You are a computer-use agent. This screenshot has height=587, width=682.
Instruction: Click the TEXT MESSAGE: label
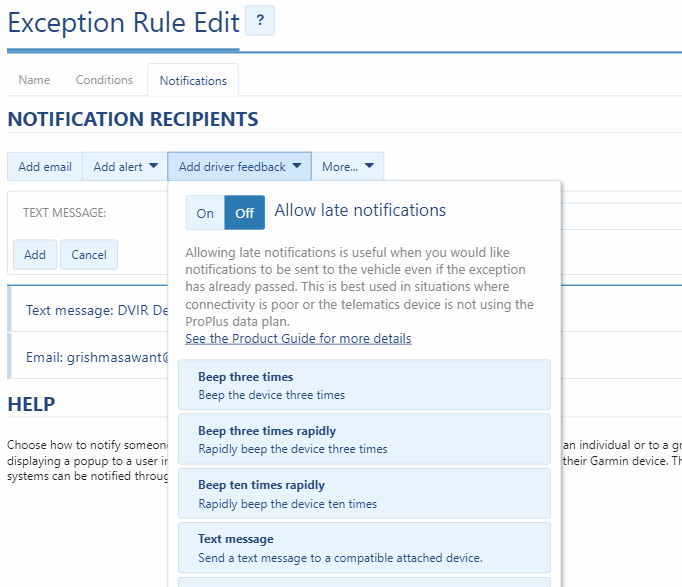point(64,213)
